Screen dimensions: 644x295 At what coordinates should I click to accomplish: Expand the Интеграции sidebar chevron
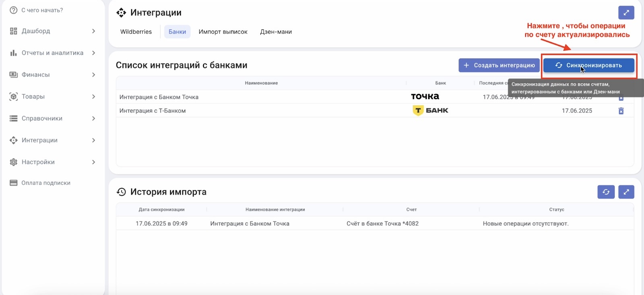coord(93,140)
